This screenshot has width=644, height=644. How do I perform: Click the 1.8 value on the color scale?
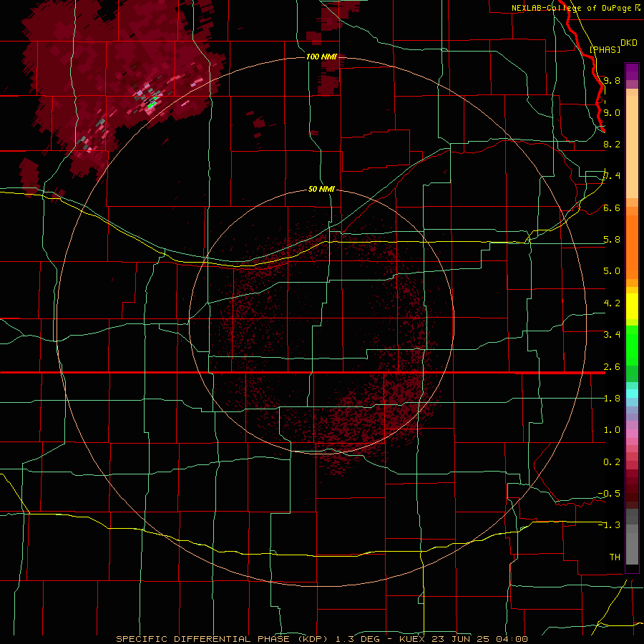click(x=612, y=399)
